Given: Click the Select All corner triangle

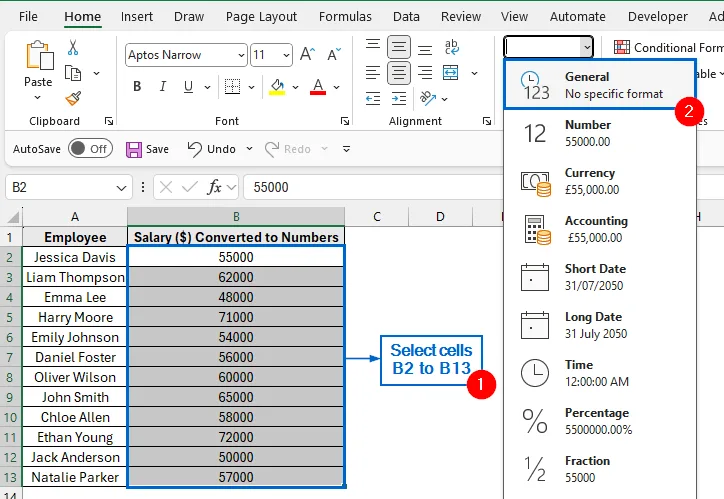Looking at the screenshot, I should (x=12, y=216).
